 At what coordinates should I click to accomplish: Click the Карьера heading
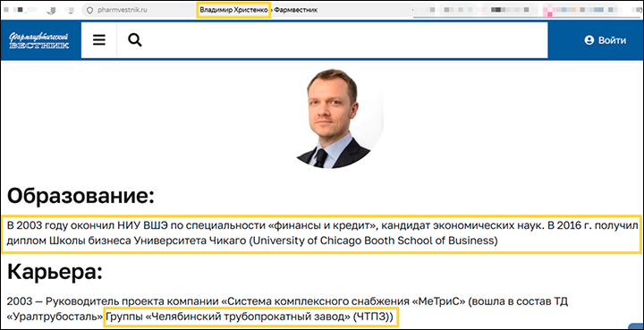pyautogui.click(x=55, y=272)
